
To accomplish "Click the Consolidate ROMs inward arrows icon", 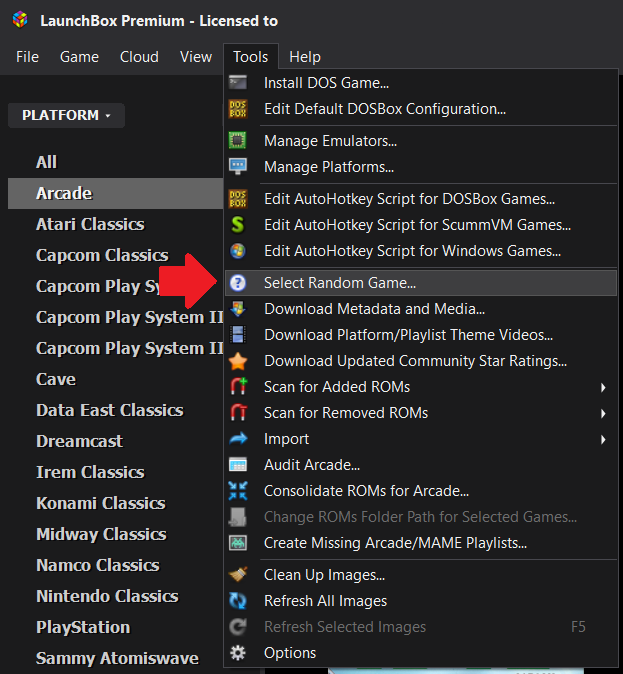I will [238, 491].
